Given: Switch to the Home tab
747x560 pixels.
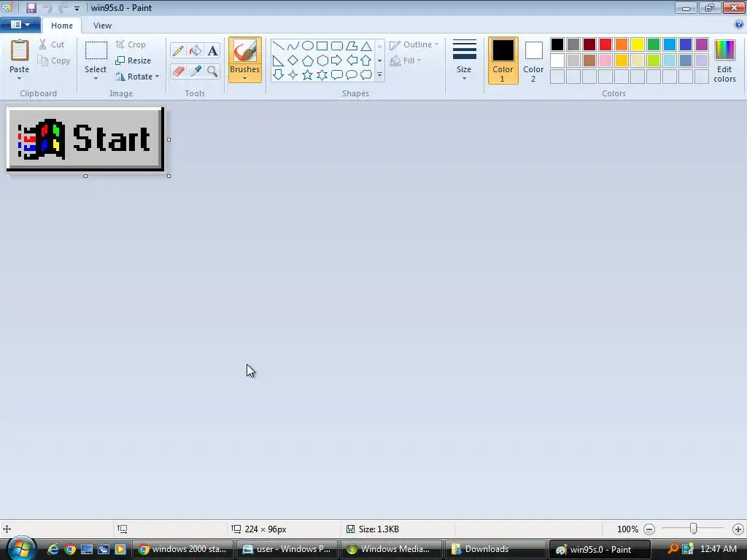Looking at the screenshot, I should pos(62,26).
